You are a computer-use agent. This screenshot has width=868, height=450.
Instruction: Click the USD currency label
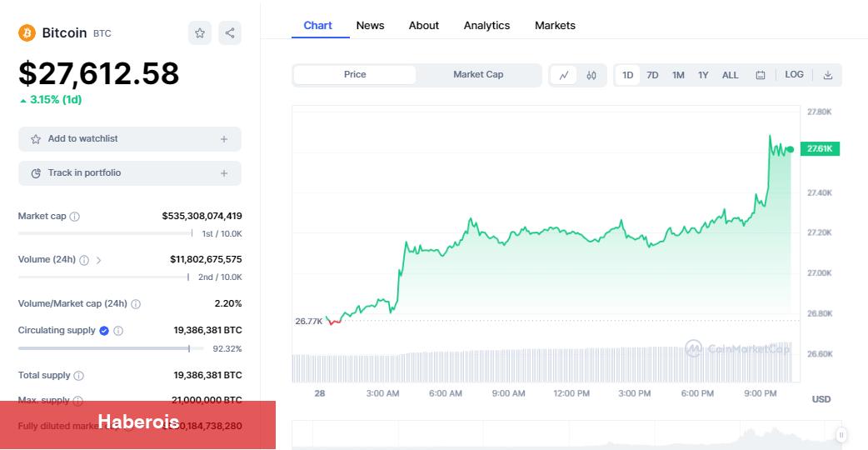point(821,399)
